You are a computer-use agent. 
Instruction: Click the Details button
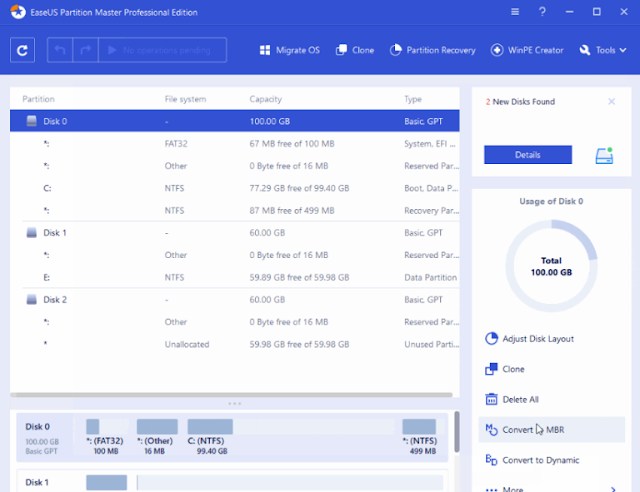[x=528, y=155]
